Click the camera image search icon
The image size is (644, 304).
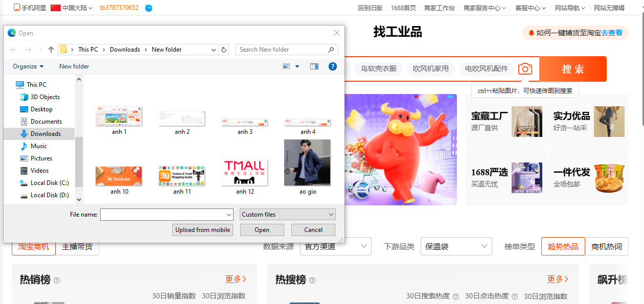[x=525, y=69]
